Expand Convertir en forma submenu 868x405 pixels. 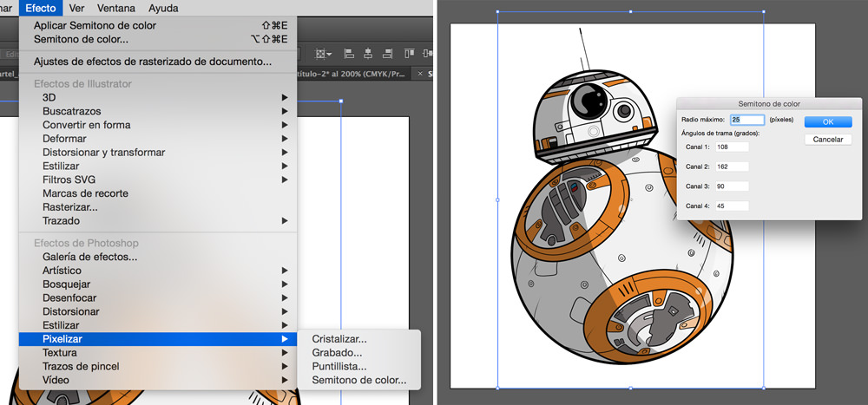(158, 125)
